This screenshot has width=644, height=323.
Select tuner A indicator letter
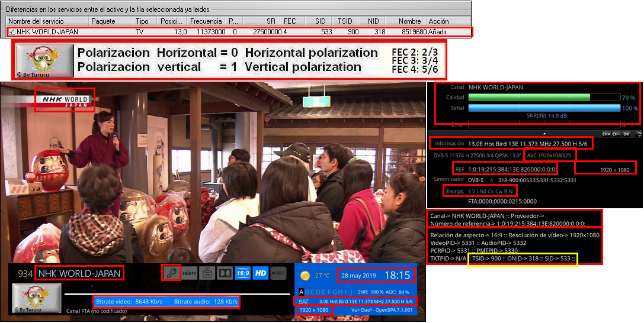pyautogui.click(x=301, y=292)
